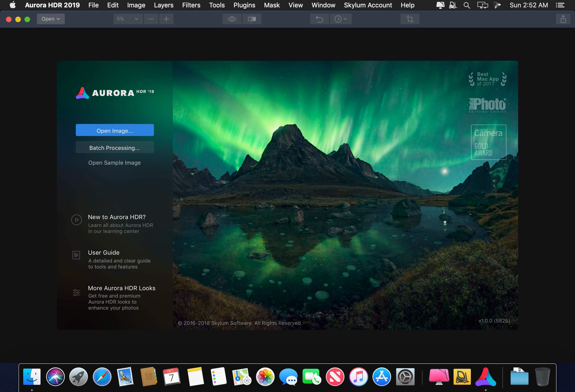The image size is (575, 392).
Task: Click the play icon beside New to Aurora HDR
Action: [76, 220]
